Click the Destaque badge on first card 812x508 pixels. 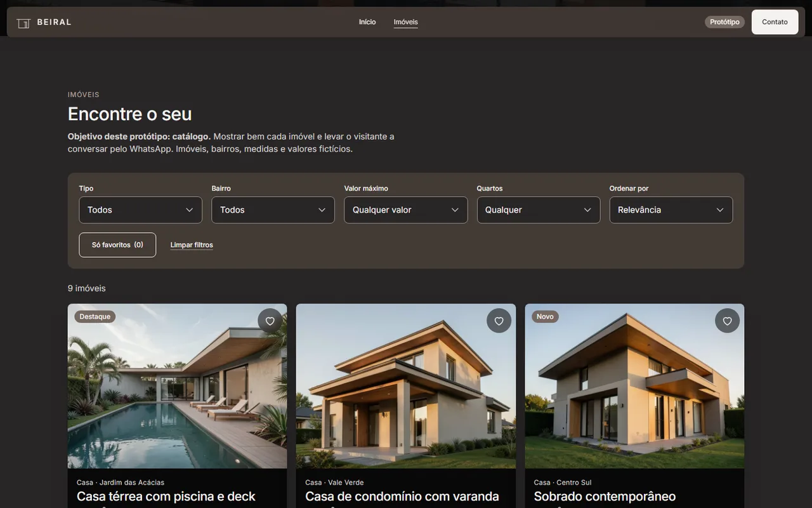95,316
